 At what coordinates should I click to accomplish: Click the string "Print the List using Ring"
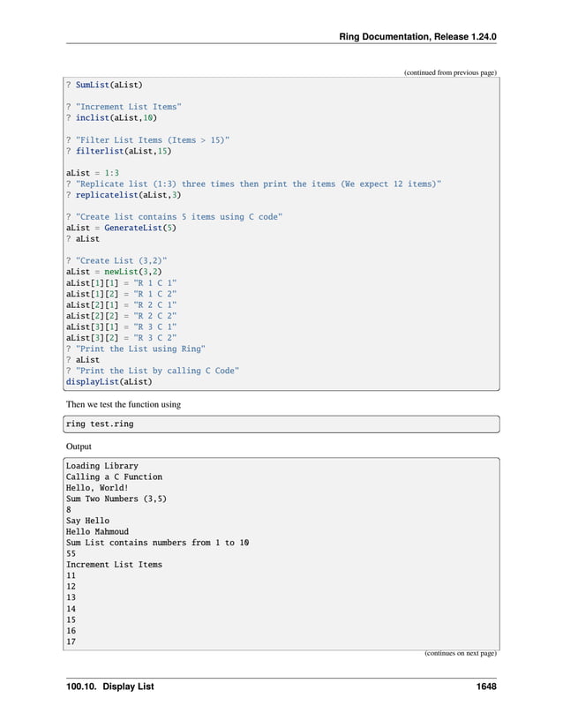(x=140, y=349)
